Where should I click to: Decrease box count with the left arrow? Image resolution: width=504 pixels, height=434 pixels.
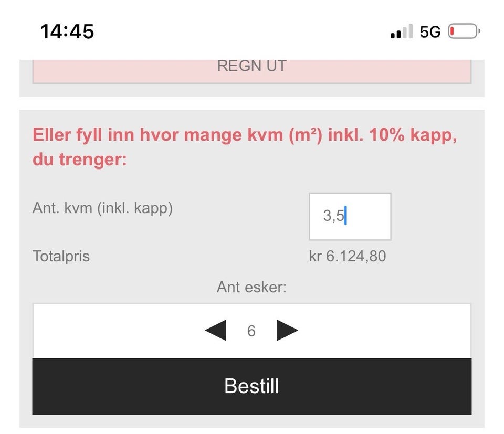(216, 330)
